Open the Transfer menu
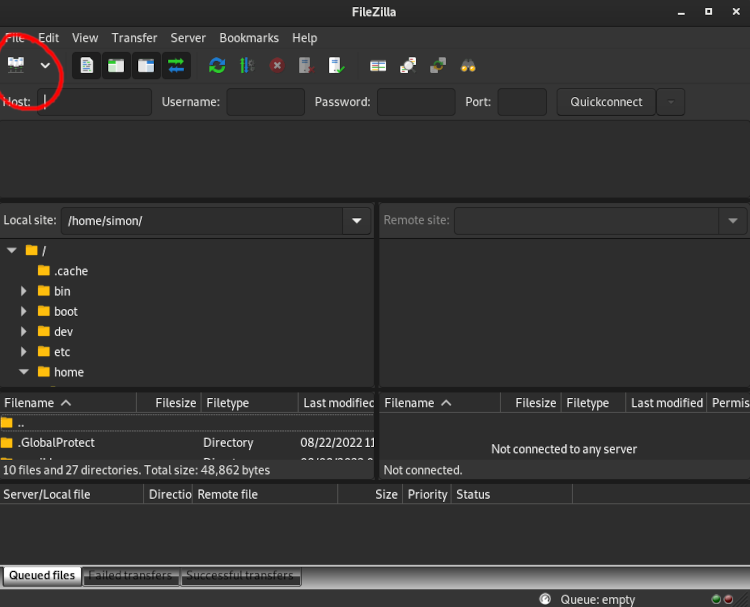Screen dimensions: 750x607 [x=134, y=38]
